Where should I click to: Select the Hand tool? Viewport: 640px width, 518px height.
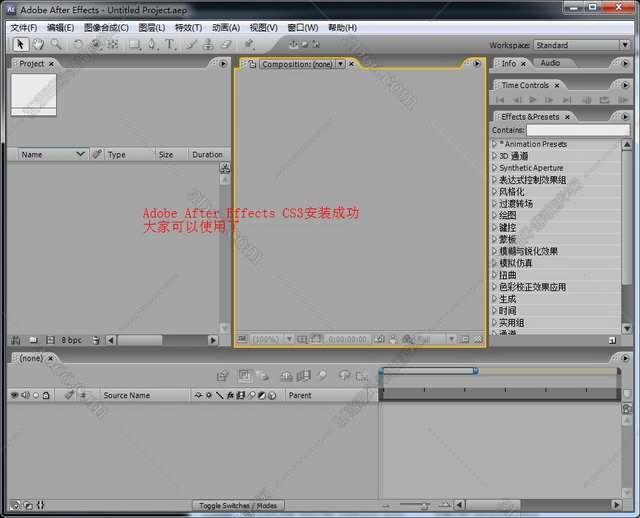[x=38, y=44]
